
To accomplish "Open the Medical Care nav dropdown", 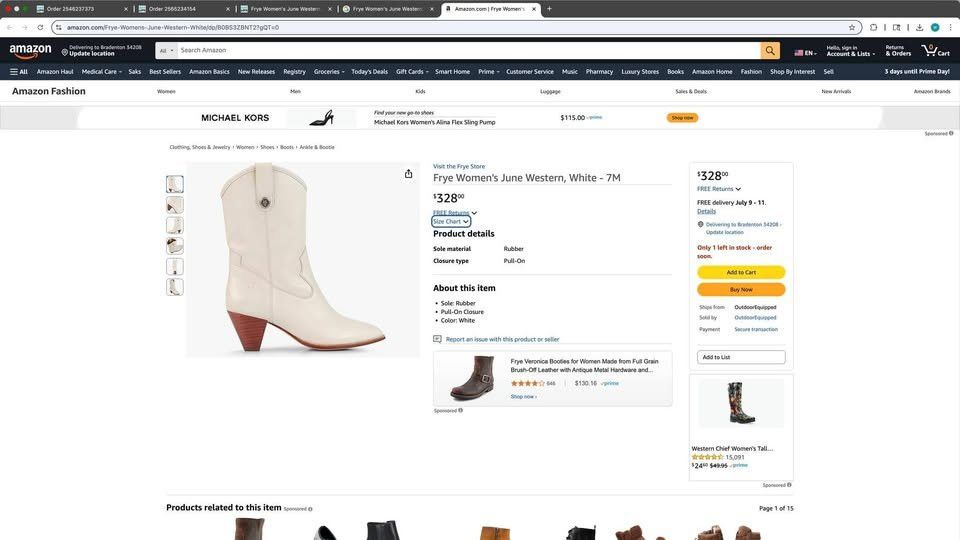I will (102, 72).
